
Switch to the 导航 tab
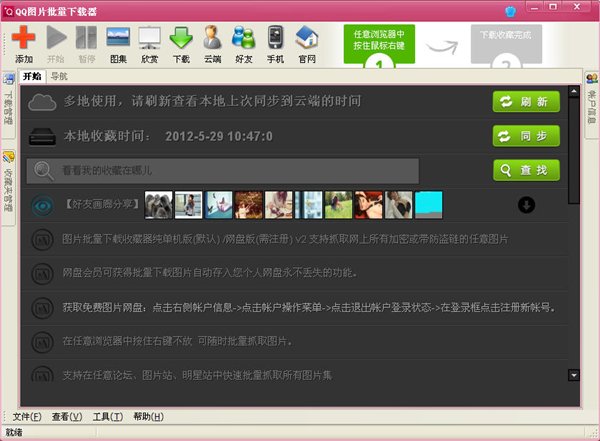click(x=59, y=76)
